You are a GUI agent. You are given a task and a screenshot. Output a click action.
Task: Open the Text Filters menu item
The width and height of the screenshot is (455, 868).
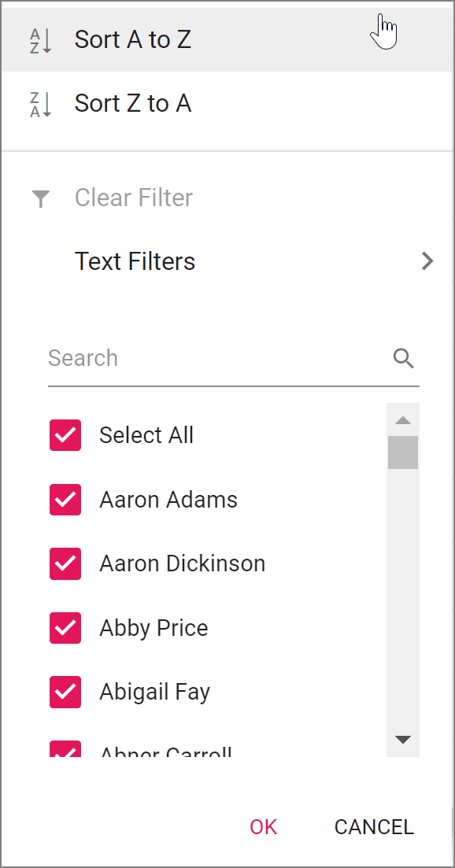click(227, 261)
